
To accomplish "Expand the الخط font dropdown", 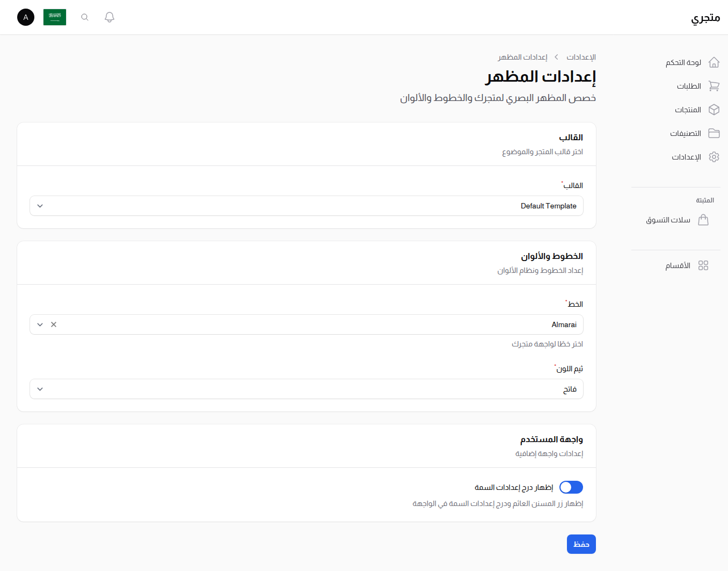I will [x=39, y=324].
